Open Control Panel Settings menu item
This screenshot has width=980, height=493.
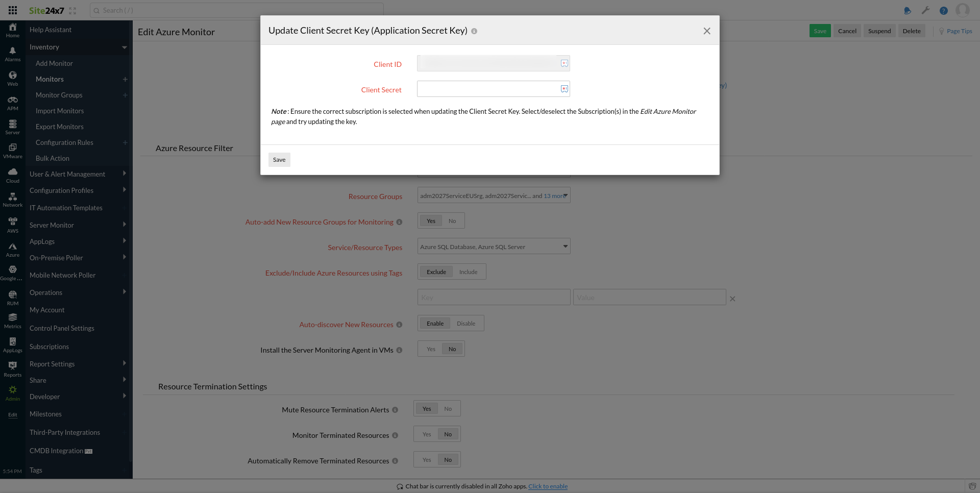[62, 328]
